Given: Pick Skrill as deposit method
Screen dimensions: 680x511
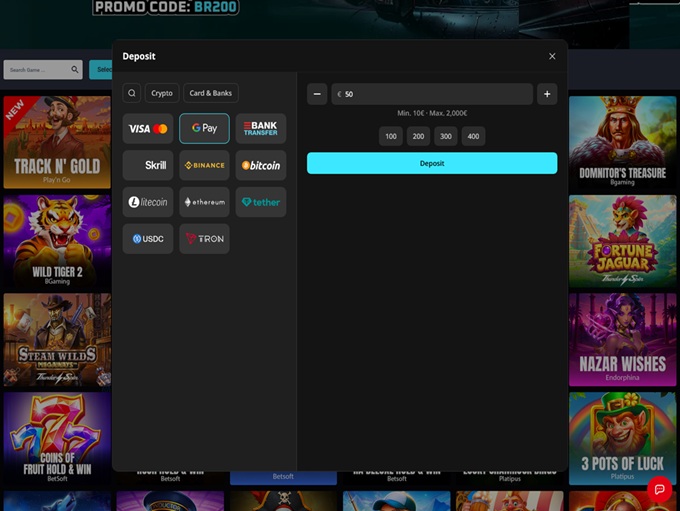Looking at the screenshot, I should point(148,165).
